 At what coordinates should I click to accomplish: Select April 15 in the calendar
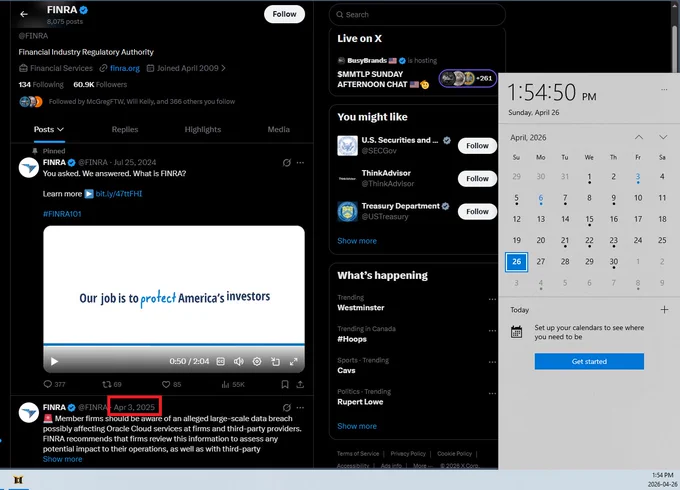[x=589, y=219]
